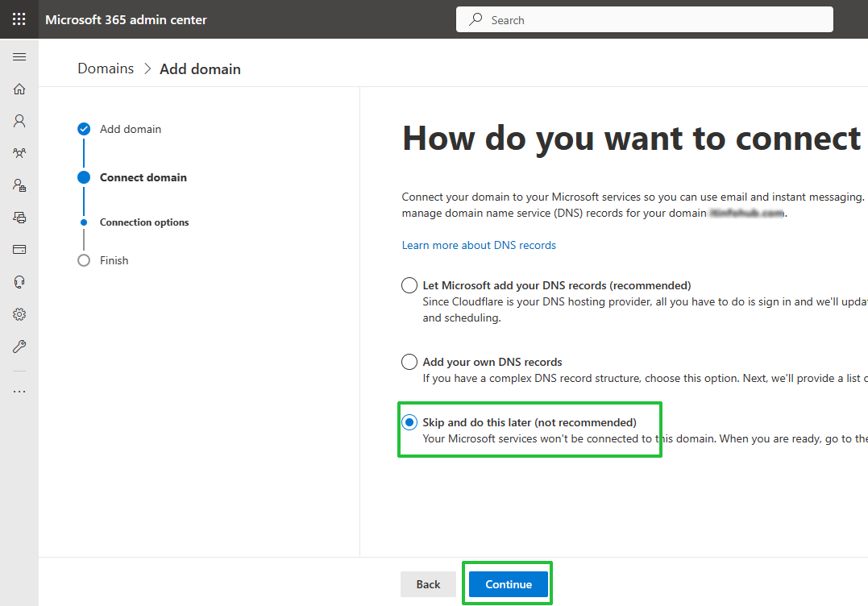The image size is (868, 606).
Task: Open Billing card icon
Action: [19, 250]
